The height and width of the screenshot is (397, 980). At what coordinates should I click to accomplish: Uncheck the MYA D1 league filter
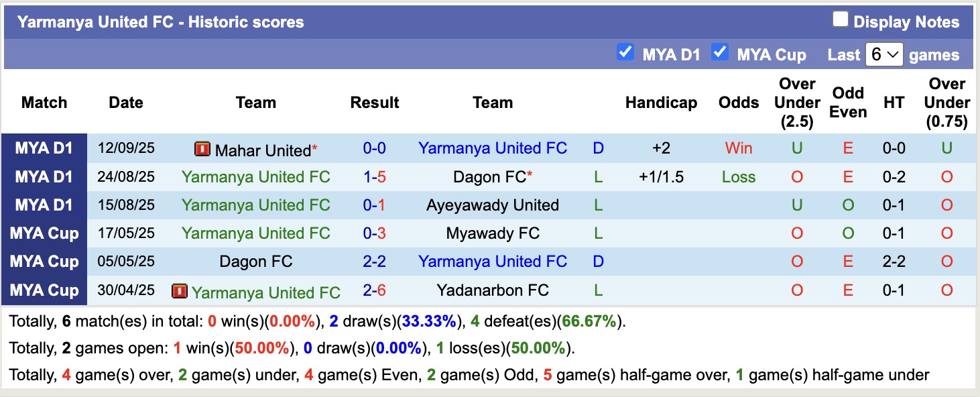[626, 52]
